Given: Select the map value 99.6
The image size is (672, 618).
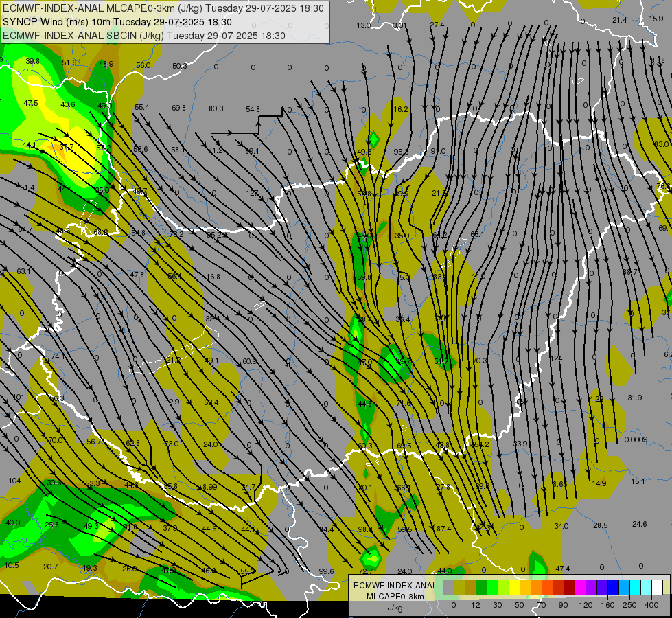Looking at the screenshot, I should (326, 571).
